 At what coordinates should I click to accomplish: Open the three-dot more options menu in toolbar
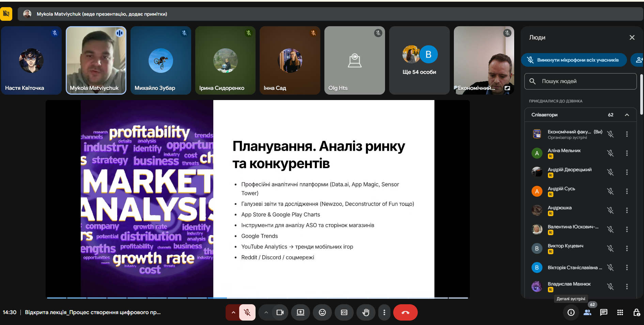(x=384, y=312)
